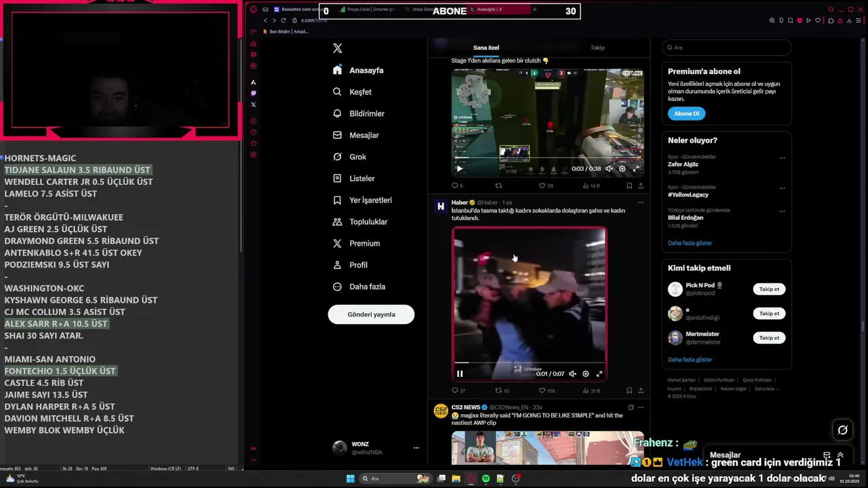Switch to Takip tab

pos(597,47)
